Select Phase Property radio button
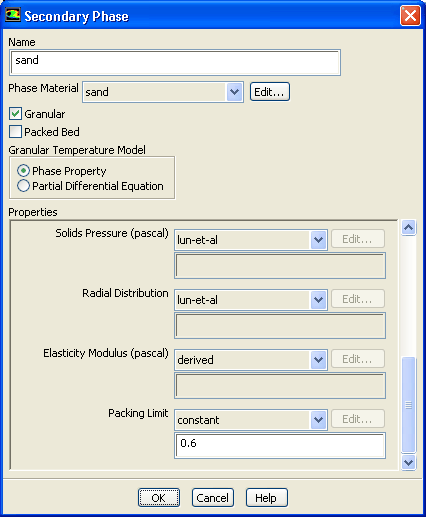 click(x=23, y=171)
